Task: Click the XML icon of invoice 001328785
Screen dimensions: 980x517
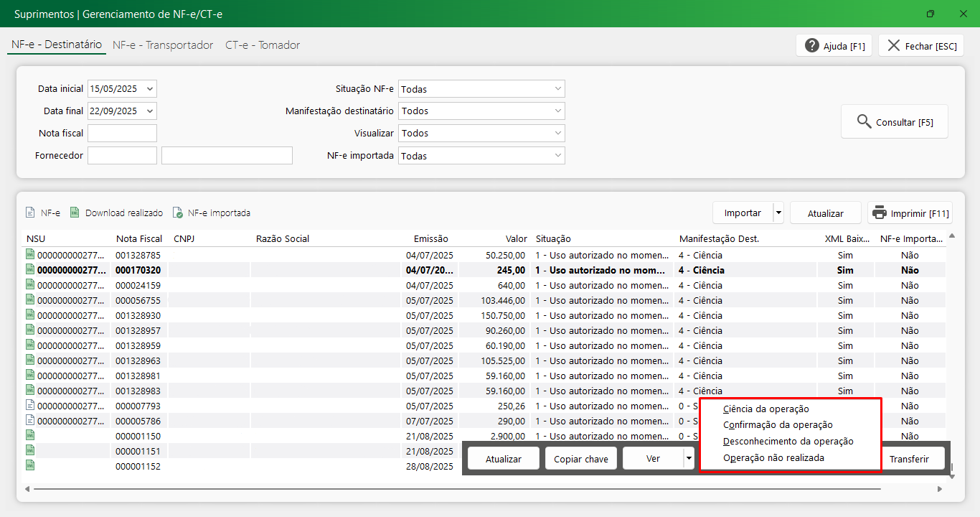Action: coord(30,254)
